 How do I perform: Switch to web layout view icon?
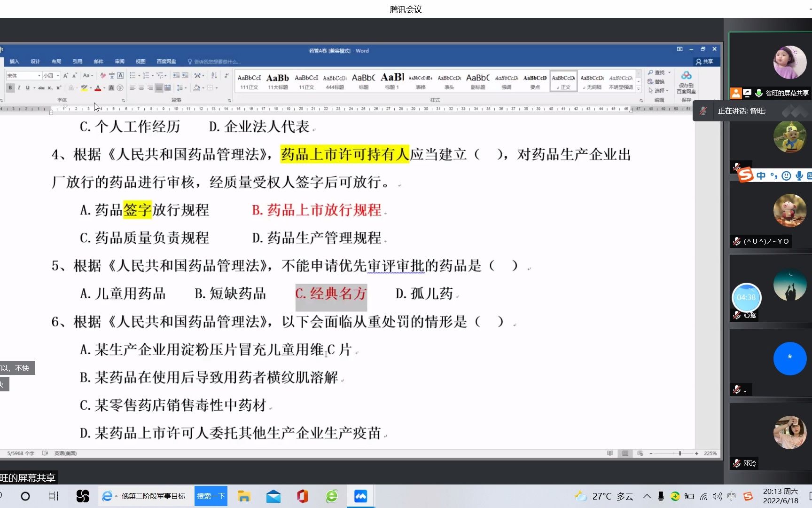(640, 453)
